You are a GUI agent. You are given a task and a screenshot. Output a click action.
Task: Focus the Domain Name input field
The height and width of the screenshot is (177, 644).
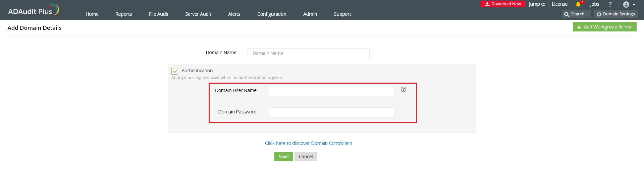point(308,53)
